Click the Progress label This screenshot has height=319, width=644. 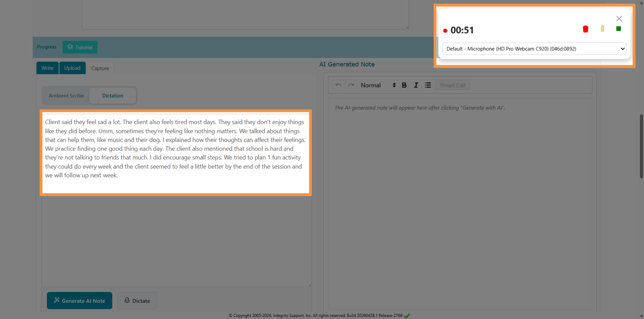tap(47, 47)
